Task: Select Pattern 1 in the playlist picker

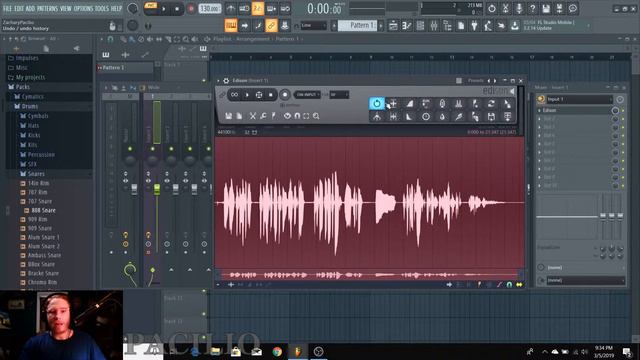Action: point(125,68)
